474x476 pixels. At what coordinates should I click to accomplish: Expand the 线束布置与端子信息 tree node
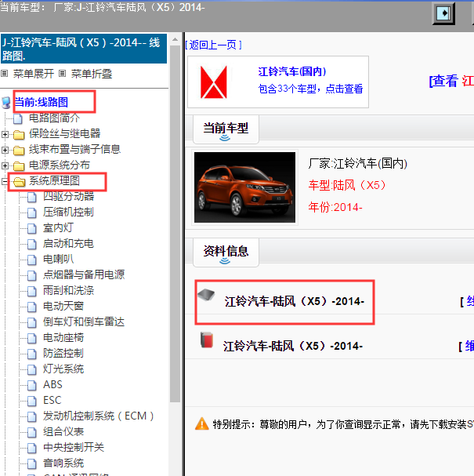pos(5,150)
